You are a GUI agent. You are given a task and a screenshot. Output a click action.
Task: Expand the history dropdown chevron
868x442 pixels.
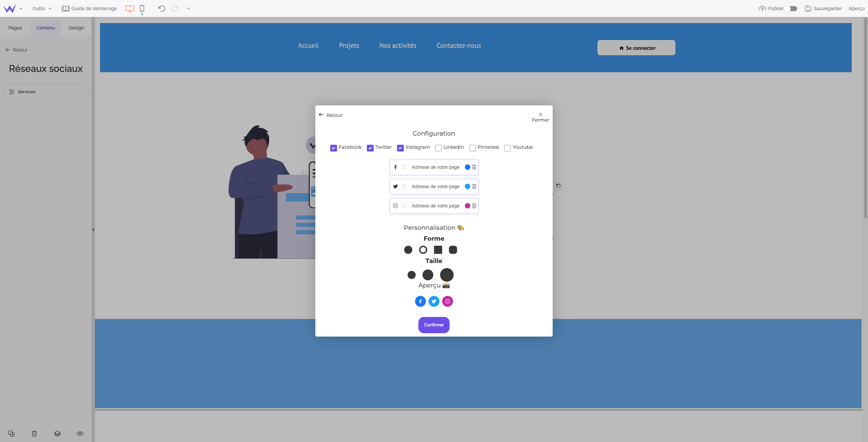click(x=189, y=8)
